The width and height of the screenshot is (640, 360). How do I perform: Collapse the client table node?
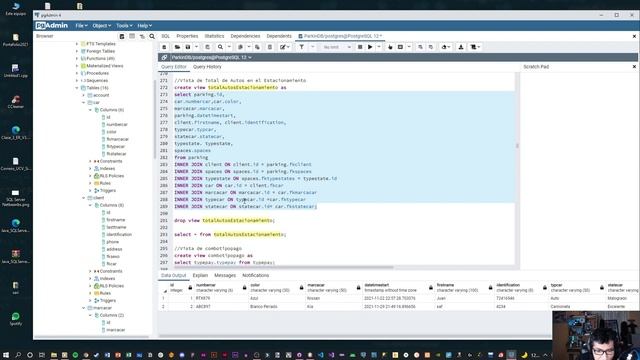[x=84, y=198]
